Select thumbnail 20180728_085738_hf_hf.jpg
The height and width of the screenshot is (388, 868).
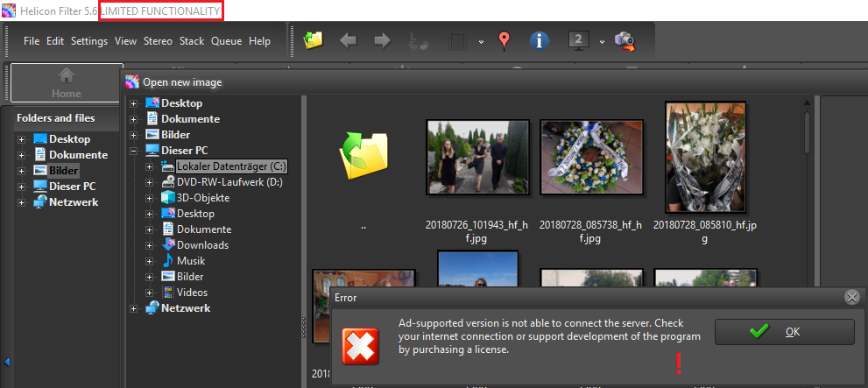(x=591, y=157)
